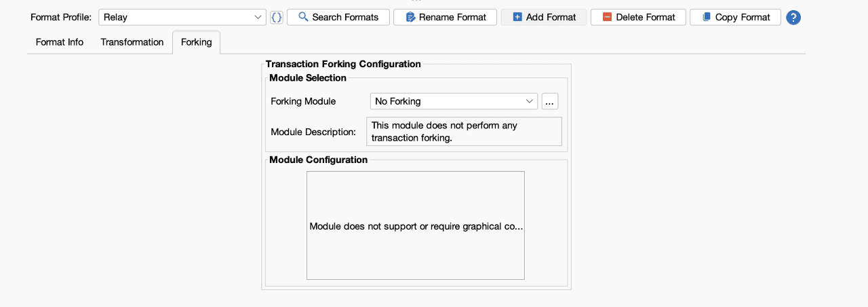Screen dimensions: 868x307
Task: Expand the Forking Module dropdown
Action: click(454, 101)
